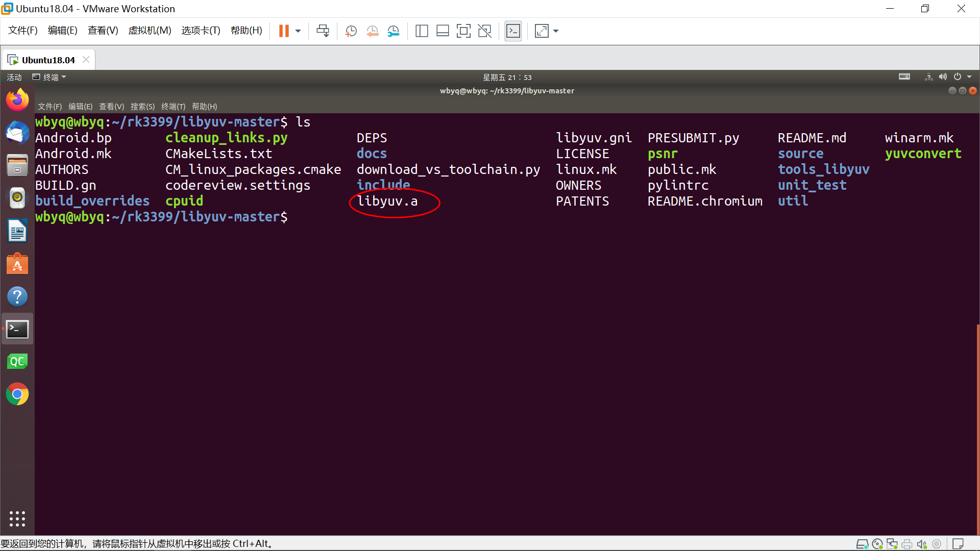Revert the VM to its snapshot
The height and width of the screenshot is (551, 980).
(x=372, y=31)
